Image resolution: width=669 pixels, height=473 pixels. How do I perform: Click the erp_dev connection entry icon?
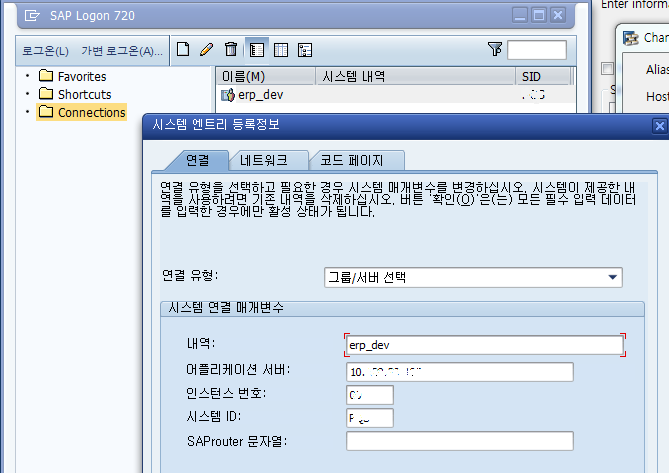coord(228,95)
